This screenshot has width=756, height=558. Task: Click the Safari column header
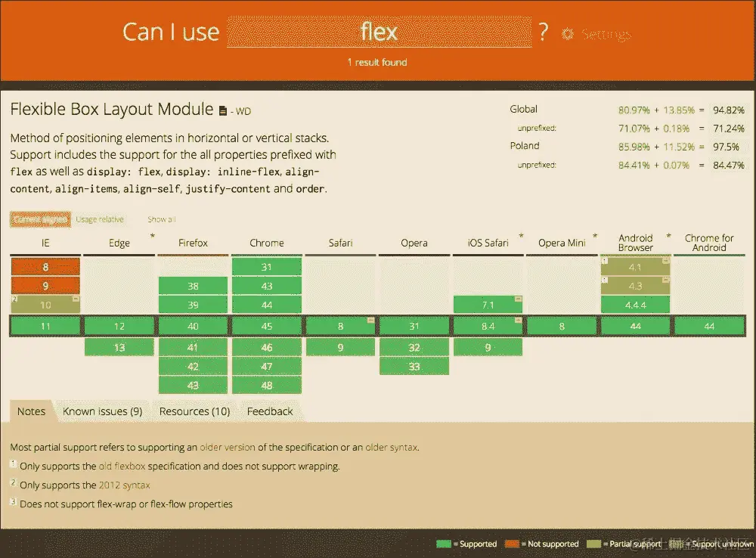340,243
